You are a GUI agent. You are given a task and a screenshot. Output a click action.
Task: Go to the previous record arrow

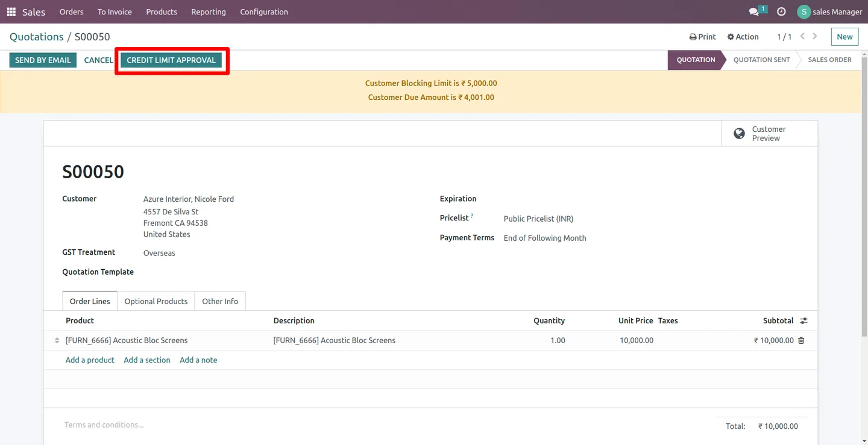coord(802,37)
